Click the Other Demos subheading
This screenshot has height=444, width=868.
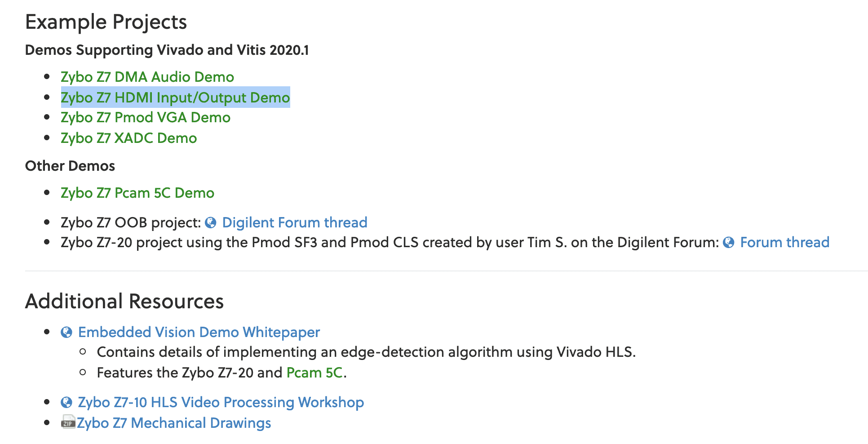(70, 166)
